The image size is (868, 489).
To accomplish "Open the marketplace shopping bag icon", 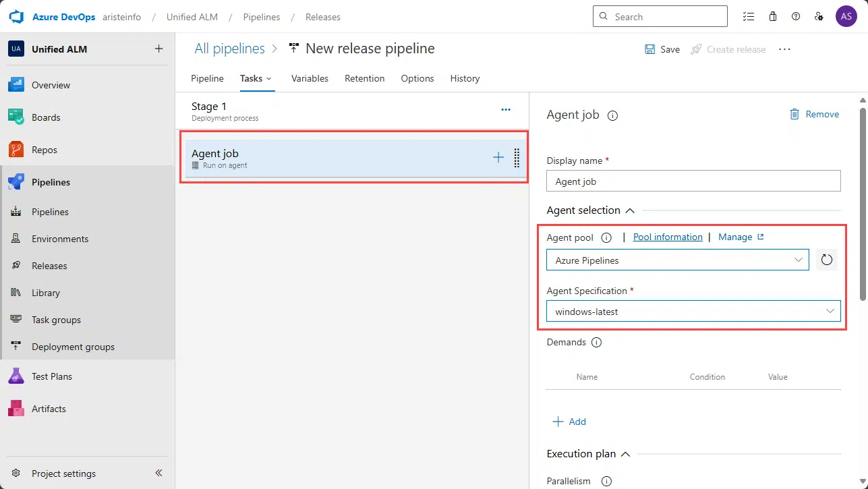I will (773, 17).
